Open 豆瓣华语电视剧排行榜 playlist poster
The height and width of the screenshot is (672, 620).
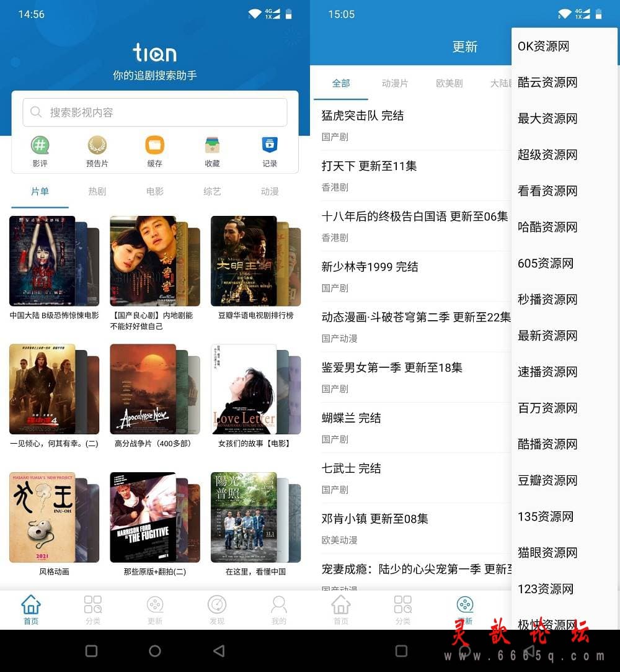(255, 261)
